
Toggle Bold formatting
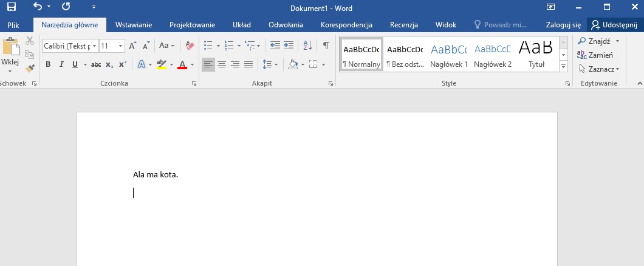click(48, 64)
